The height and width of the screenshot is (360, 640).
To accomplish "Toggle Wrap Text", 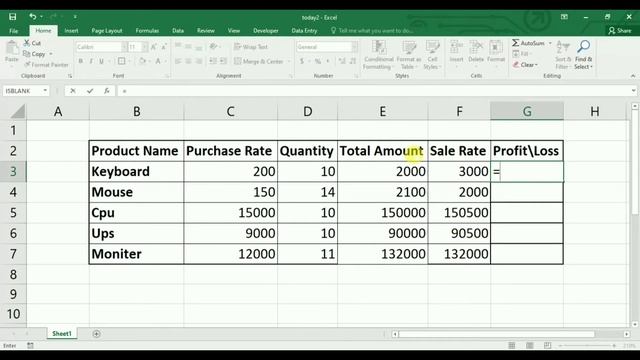I will (251, 47).
